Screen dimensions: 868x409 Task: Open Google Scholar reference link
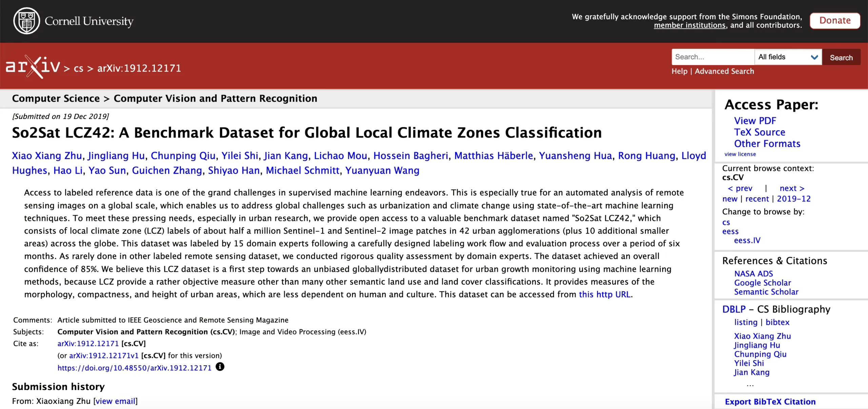[762, 283]
